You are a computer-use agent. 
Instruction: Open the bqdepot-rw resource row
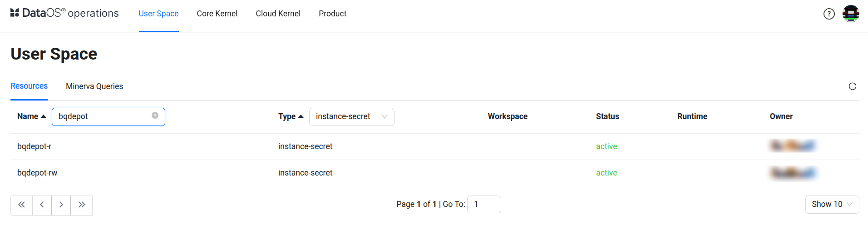click(x=37, y=173)
